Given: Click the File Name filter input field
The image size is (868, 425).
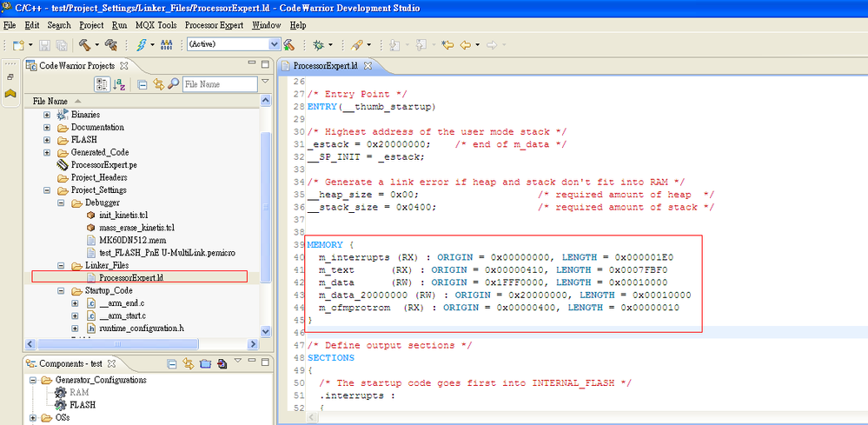Looking at the screenshot, I should point(221,84).
